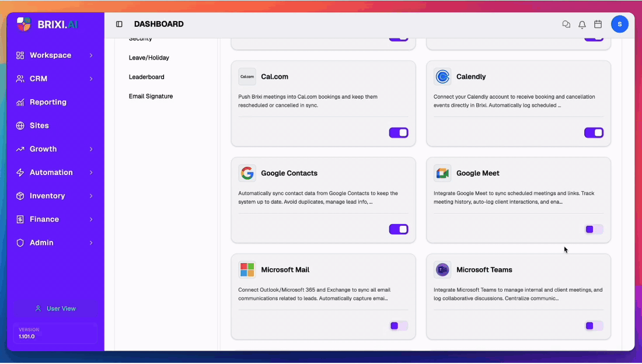Expand the Growth chevron
Screen dimensions: 642x364
(x=91, y=149)
